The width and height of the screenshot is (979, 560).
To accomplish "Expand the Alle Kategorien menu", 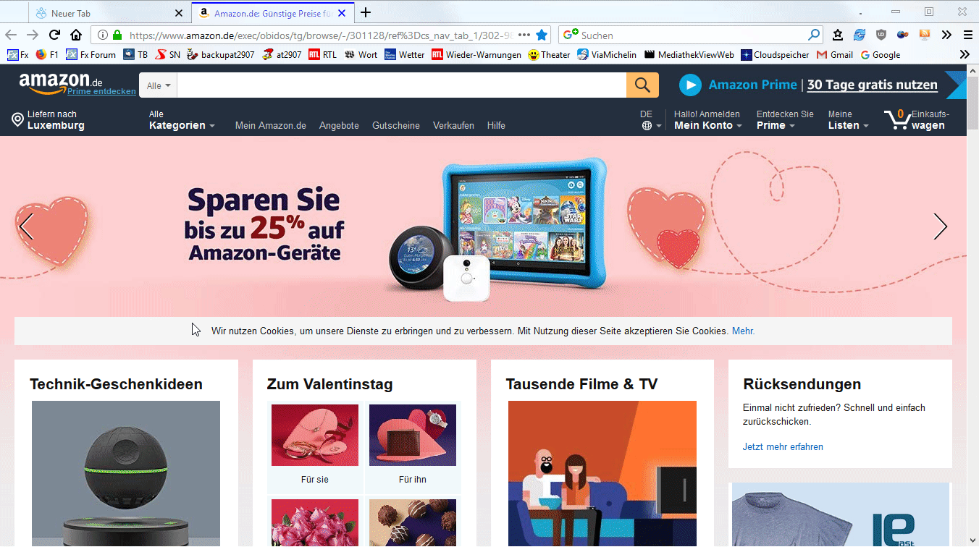I will [182, 120].
